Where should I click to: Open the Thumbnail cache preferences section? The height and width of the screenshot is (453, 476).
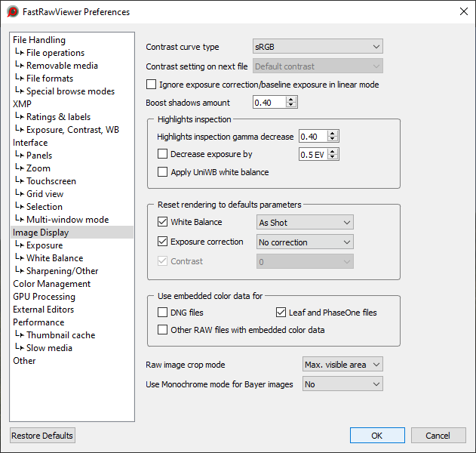[60, 335]
